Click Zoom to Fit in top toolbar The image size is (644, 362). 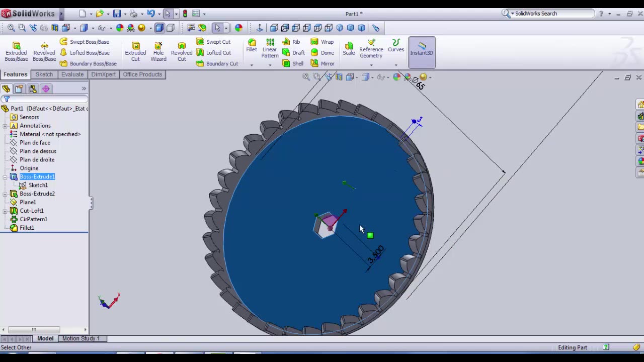click(x=11, y=28)
